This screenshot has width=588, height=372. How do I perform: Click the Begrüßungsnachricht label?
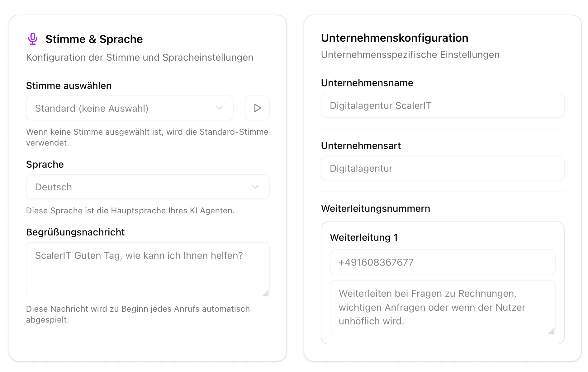click(75, 232)
